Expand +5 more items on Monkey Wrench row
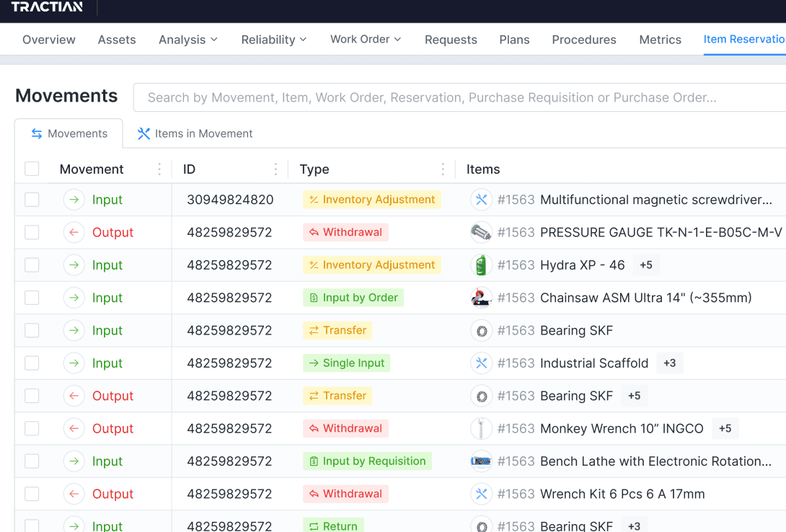 click(x=725, y=428)
